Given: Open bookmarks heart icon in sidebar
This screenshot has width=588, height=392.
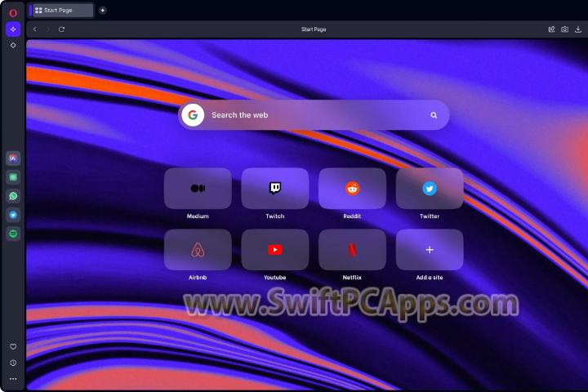Looking at the screenshot, I should (13, 346).
